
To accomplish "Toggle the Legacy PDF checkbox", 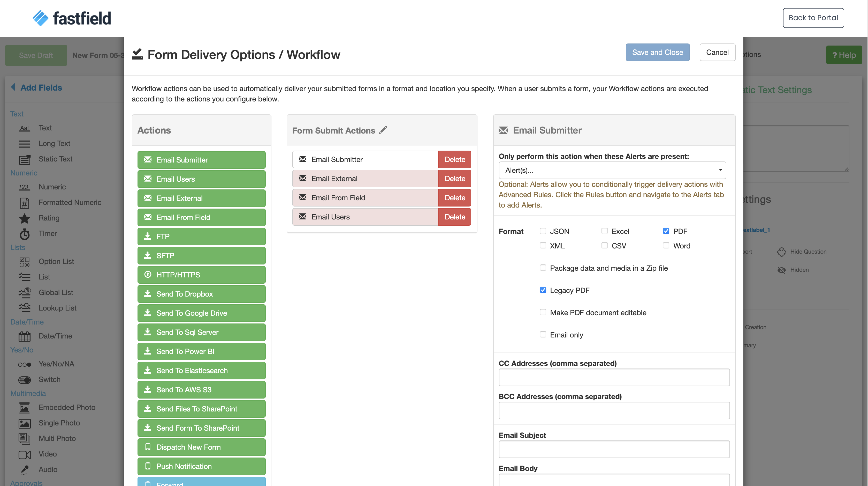I will point(543,290).
